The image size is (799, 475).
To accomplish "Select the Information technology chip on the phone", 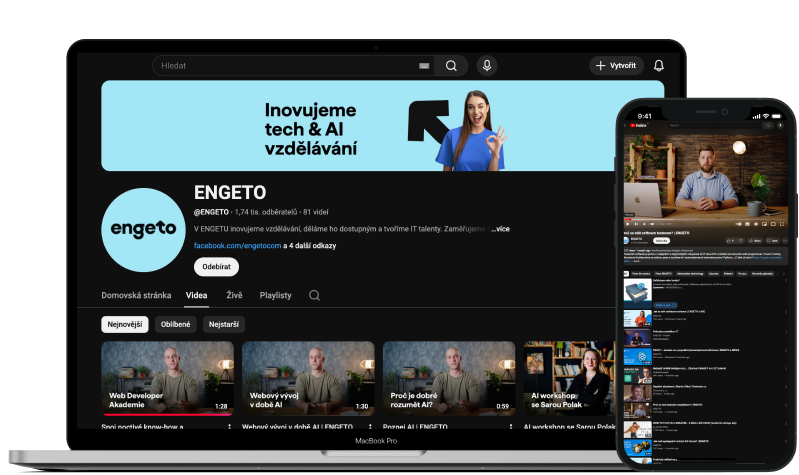I will click(690, 274).
